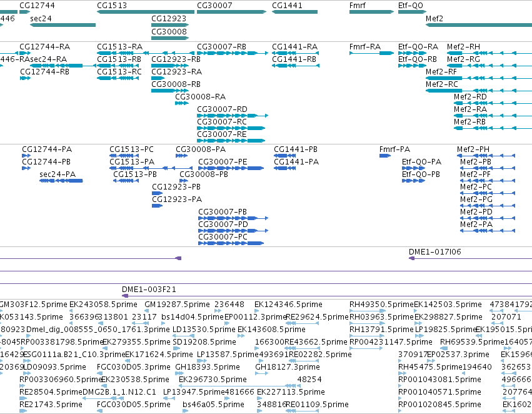Open EST RH69539.5prime
Screen dimensions: 532x414
click(472, 342)
